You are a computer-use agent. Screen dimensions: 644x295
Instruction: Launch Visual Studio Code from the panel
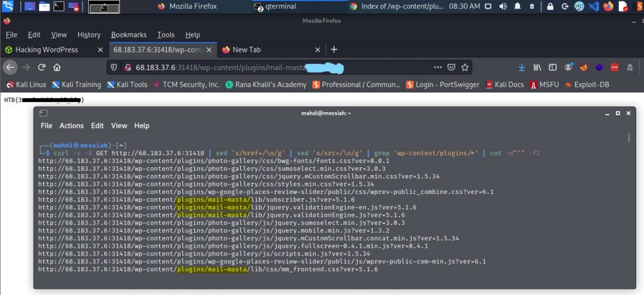coord(593,6)
